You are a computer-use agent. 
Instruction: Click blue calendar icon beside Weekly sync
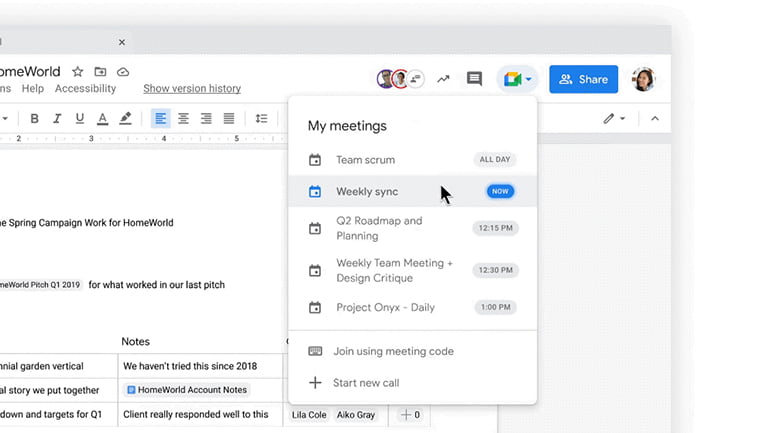click(315, 191)
